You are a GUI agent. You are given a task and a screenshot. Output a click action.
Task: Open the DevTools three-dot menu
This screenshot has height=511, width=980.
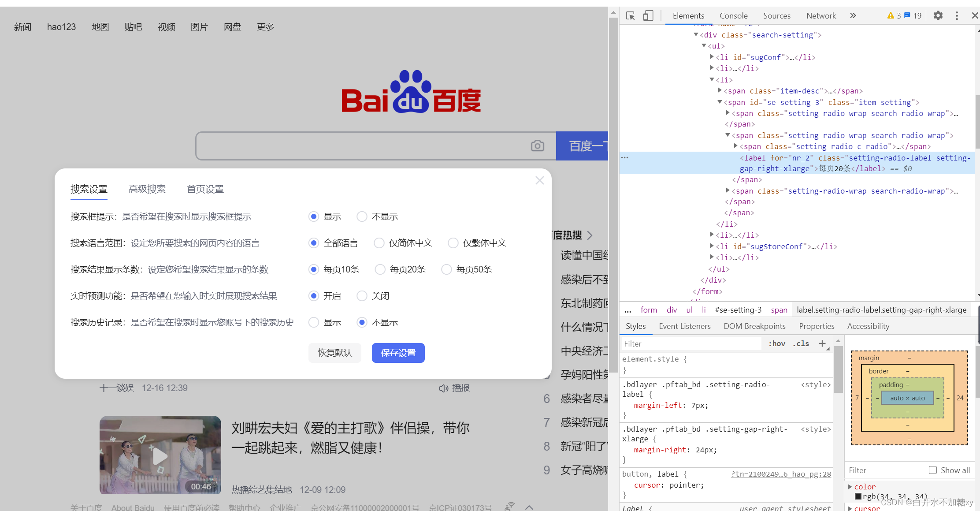(957, 16)
